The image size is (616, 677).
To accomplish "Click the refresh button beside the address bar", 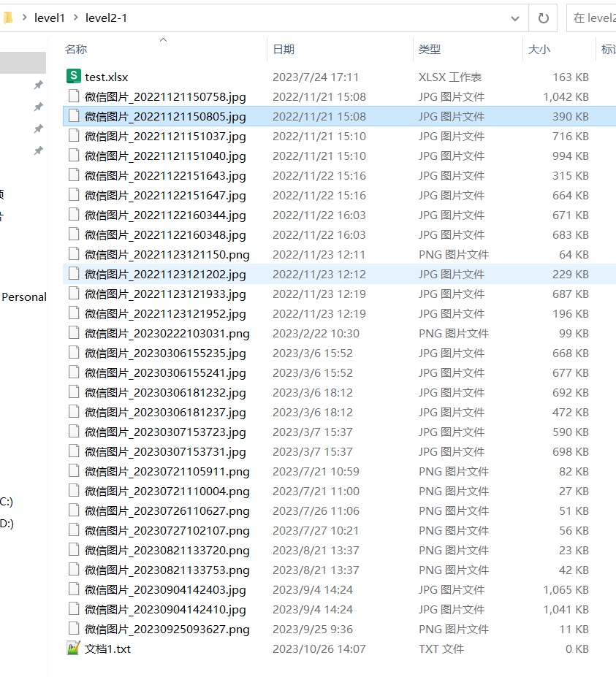I will coord(543,18).
